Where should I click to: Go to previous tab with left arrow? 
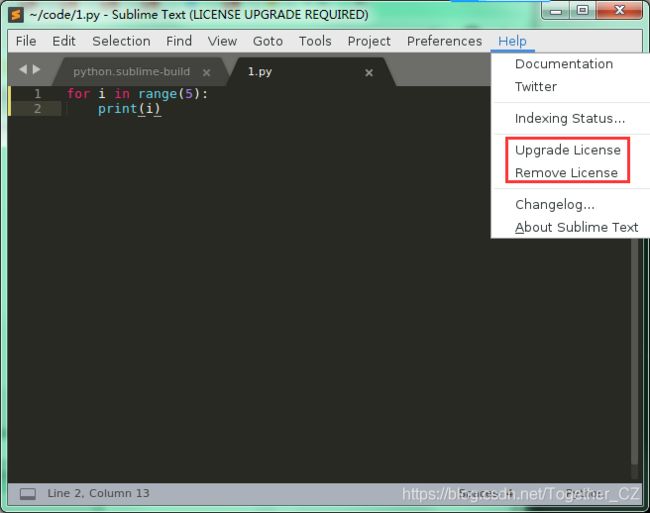pos(23,69)
